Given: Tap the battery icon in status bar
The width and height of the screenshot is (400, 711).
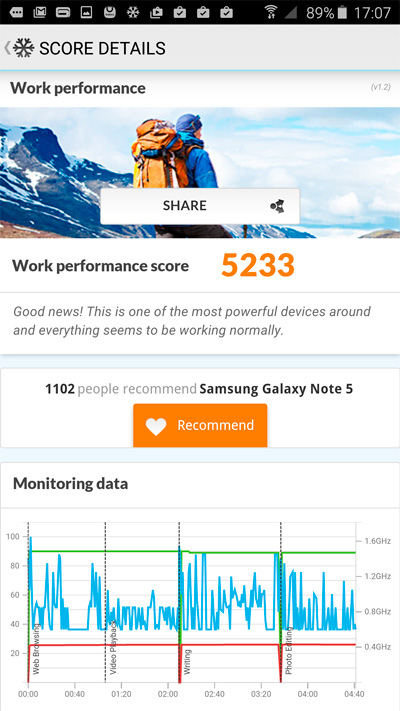Looking at the screenshot, I should [342, 12].
